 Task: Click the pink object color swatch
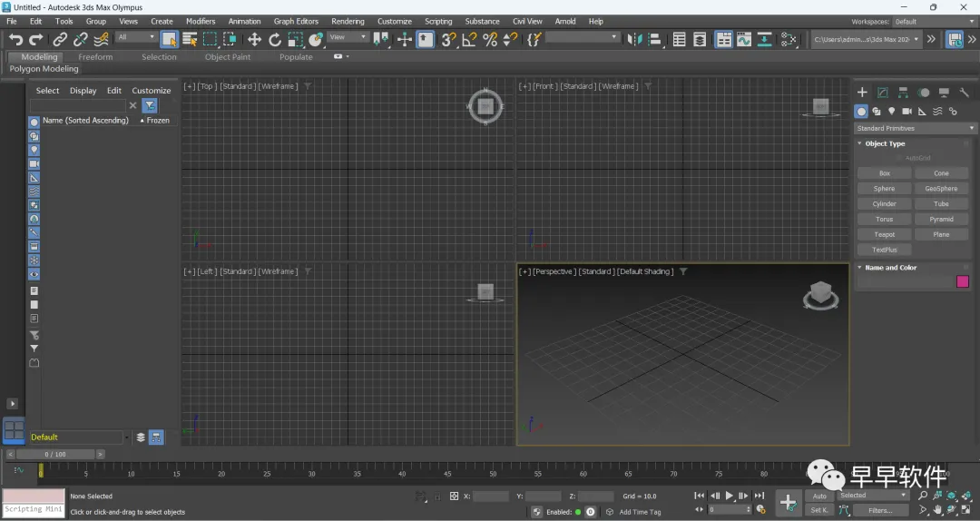963,282
